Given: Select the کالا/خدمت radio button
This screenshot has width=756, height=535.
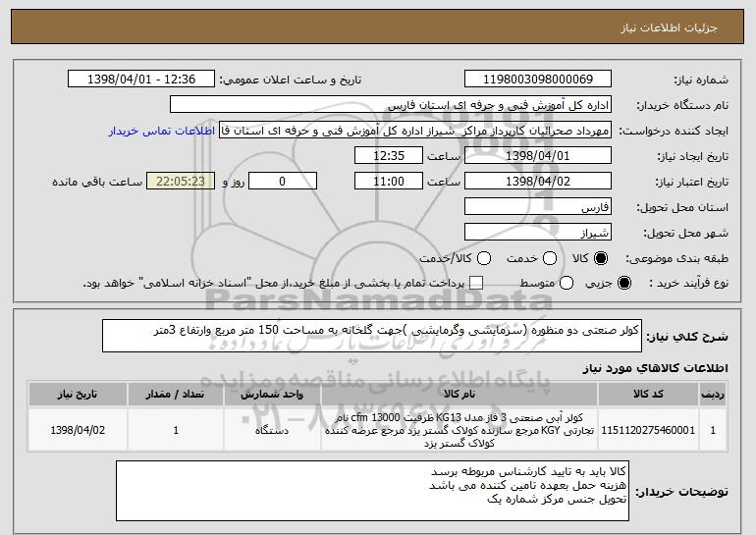Looking at the screenshot, I should 484,258.
